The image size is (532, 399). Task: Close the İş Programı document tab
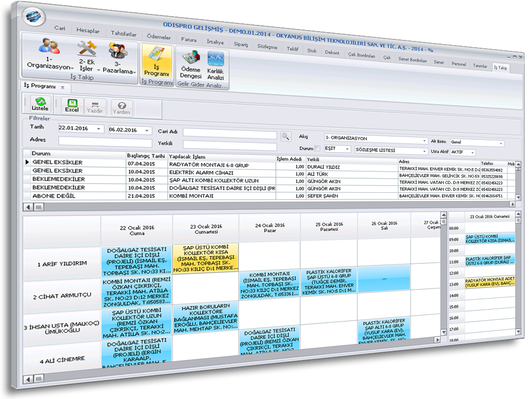[63, 87]
